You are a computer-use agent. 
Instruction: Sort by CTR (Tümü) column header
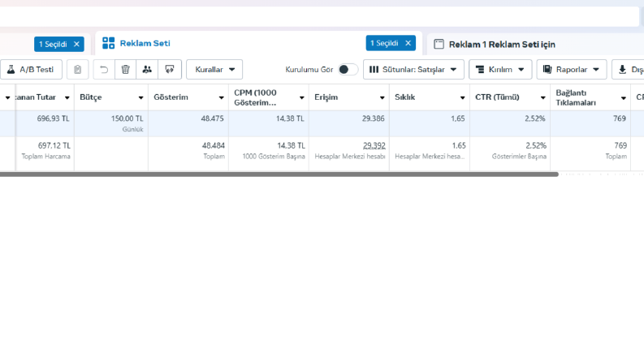tap(497, 97)
